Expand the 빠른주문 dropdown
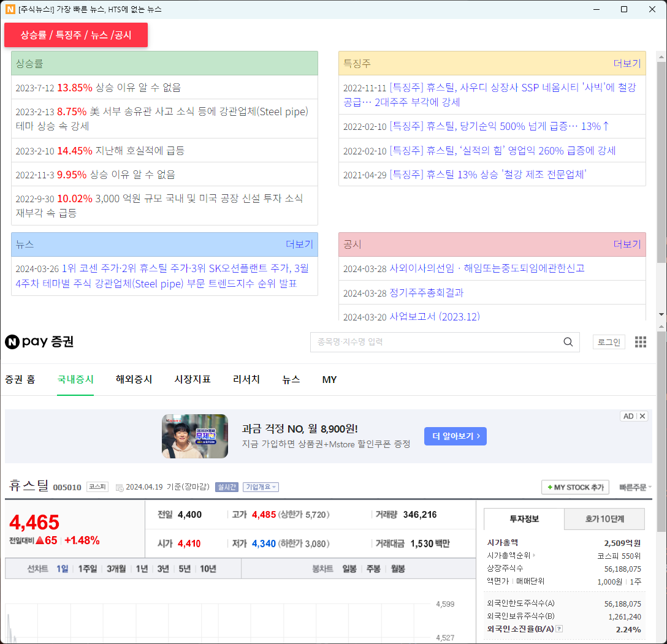 (x=636, y=488)
